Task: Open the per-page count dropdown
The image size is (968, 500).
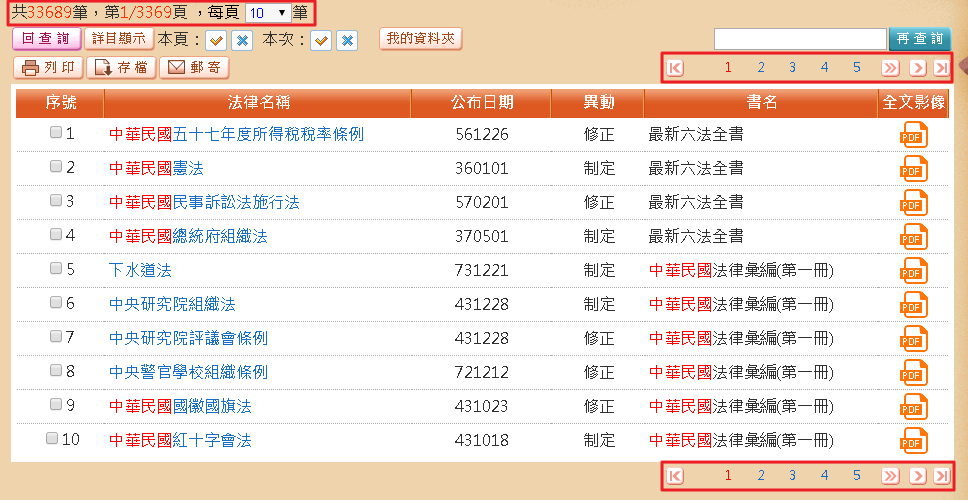Action: tap(267, 14)
